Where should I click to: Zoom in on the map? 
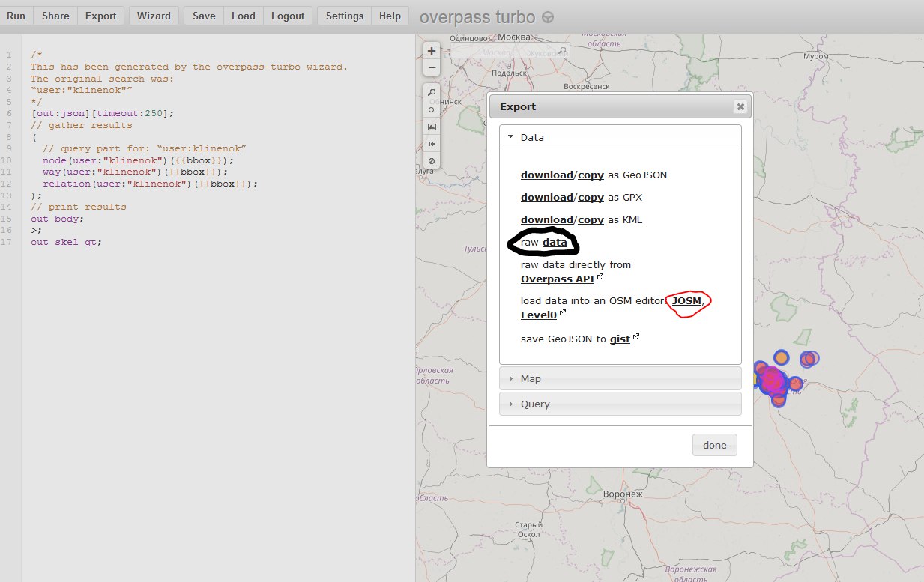click(432, 52)
